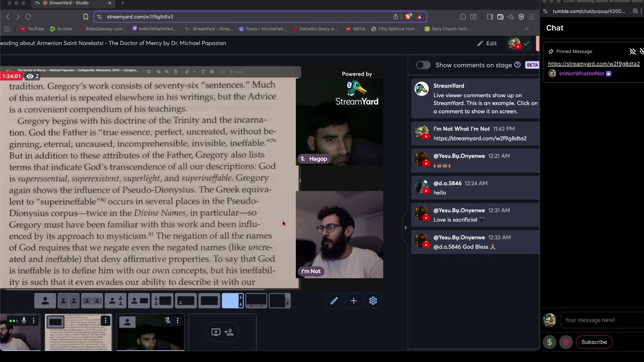Zoom icon in Rumble popup address bar
644x362 pixels.
tap(635, 11)
